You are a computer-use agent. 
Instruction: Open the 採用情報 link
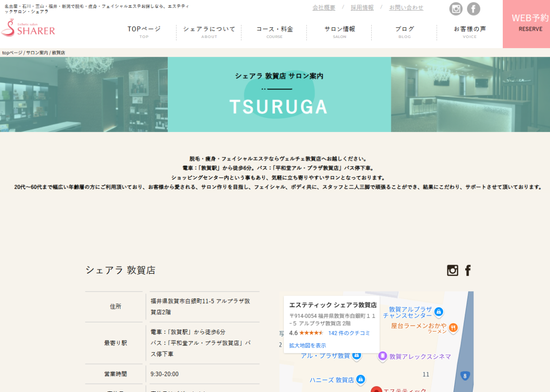pyautogui.click(x=362, y=8)
